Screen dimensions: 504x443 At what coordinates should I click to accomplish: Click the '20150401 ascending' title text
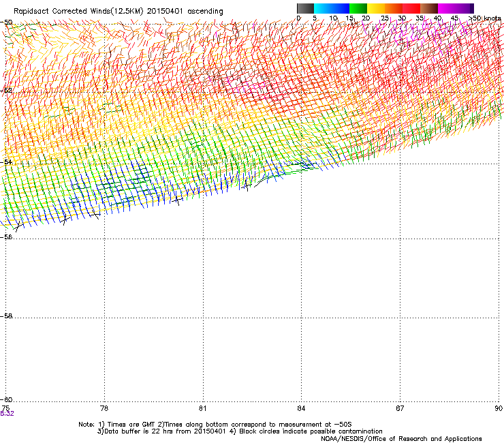coord(185,12)
